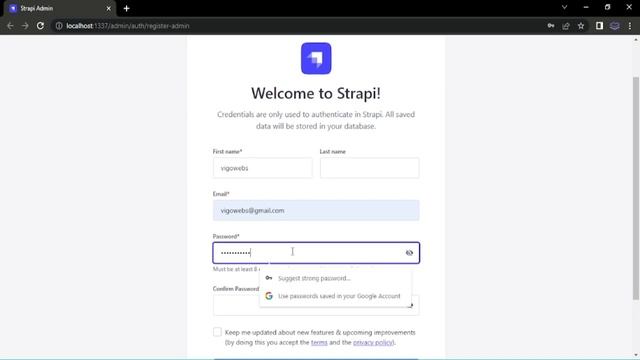The image size is (640, 360).
Task: Click the Email input field
Action: point(316,210)
